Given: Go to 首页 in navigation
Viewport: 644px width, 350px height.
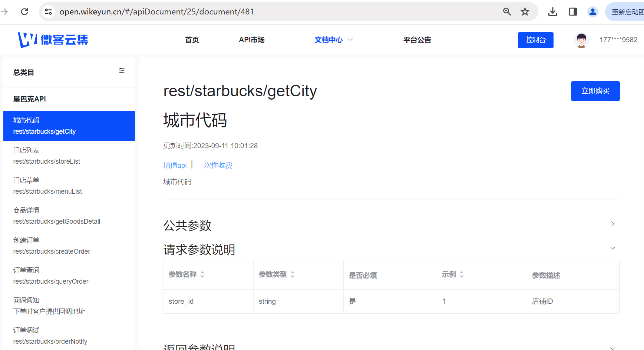Looking at the screenshot, I should coord(192,40).
